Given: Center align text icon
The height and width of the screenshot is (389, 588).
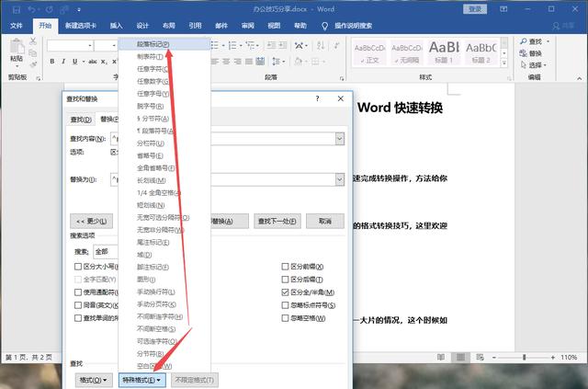Looking at the screenshot, I should point(226,62).
